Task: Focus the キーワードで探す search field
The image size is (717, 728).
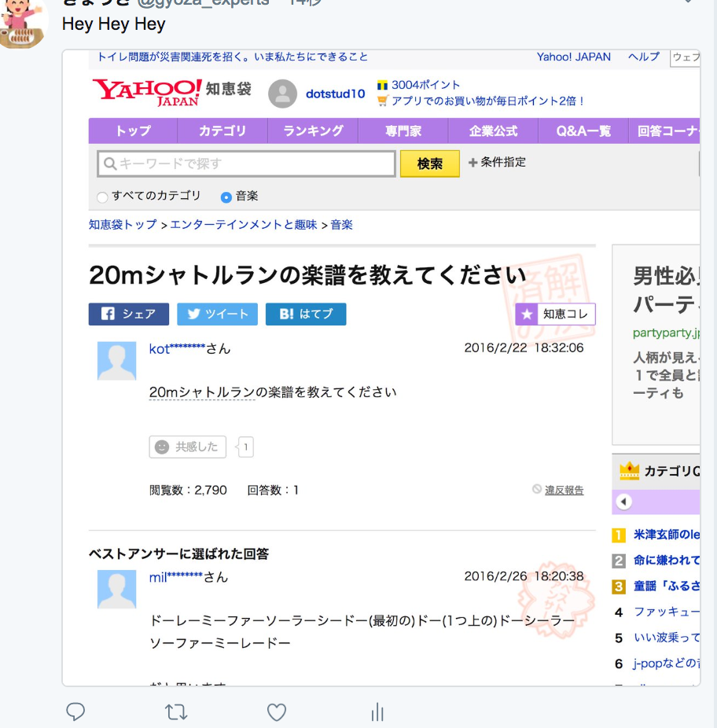Action: (x=246, y=164)
